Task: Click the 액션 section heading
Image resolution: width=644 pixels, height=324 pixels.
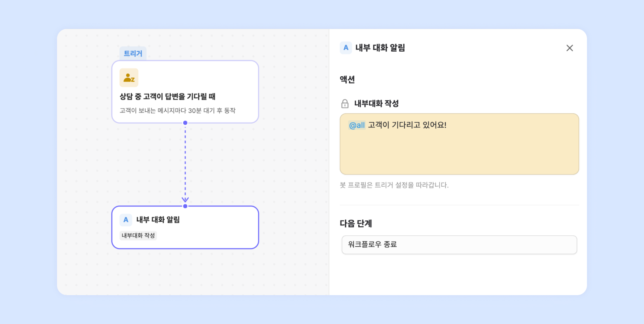Action: tap(347, 80)
